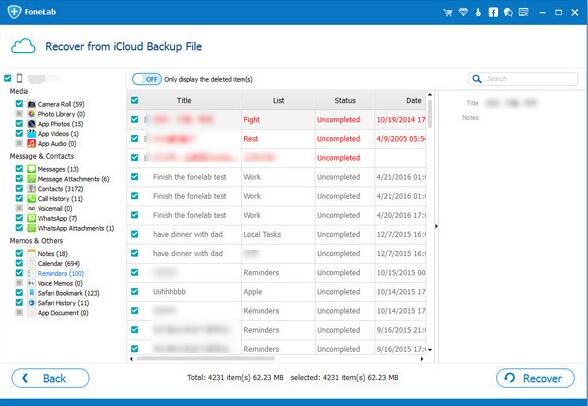Screen dimensions: 588x406
Task: Click the table scroll up arrow
Action: tap(430, 94)
